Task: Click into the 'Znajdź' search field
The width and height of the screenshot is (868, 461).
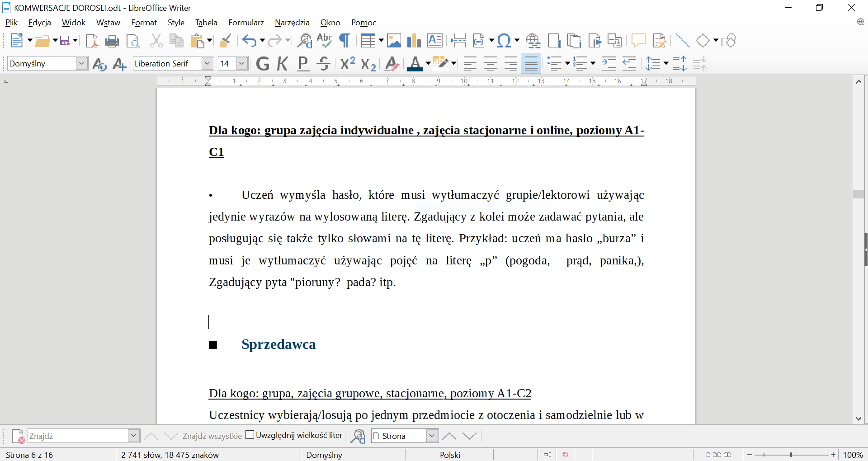Action: pos(78,436)
